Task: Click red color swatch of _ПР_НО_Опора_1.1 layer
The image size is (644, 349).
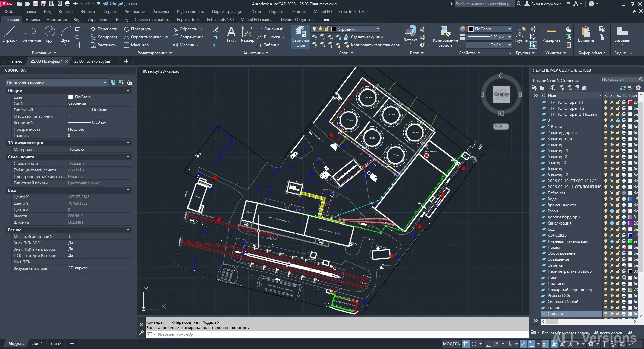Action: click(x=630, y=102)
